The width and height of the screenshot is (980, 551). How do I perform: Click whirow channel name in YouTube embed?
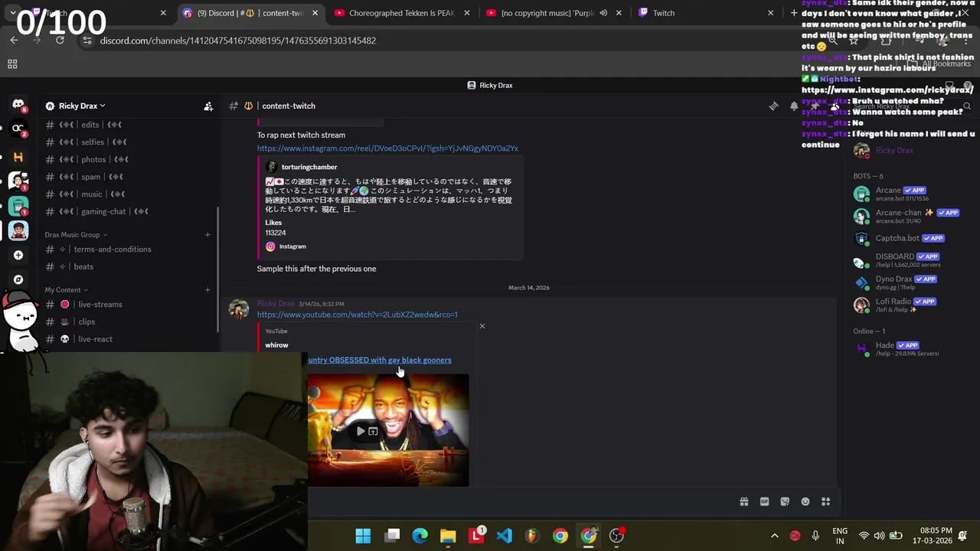[x=276, y=345]
